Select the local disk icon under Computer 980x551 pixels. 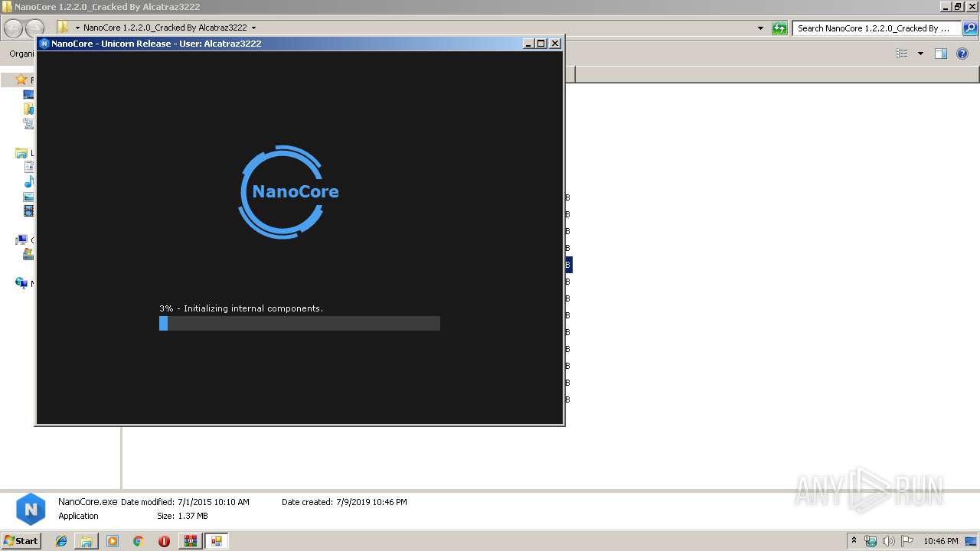[x=29, y=253]
